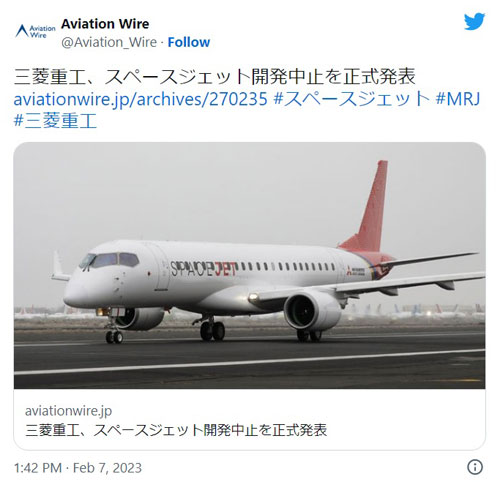Image resolution: width=500 pixels, height=482 pixels.
Task: Click the #三菱重工 hashtag
Action: [x=55, y=120]
